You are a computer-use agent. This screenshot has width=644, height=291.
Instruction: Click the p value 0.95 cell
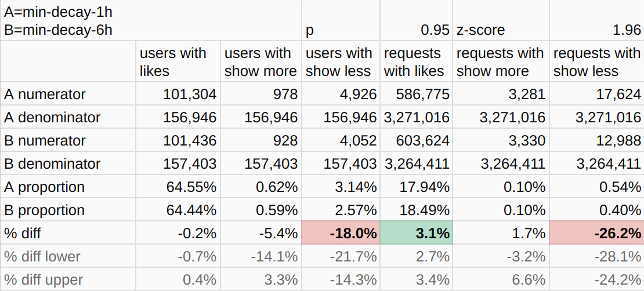tap(416, 30)
